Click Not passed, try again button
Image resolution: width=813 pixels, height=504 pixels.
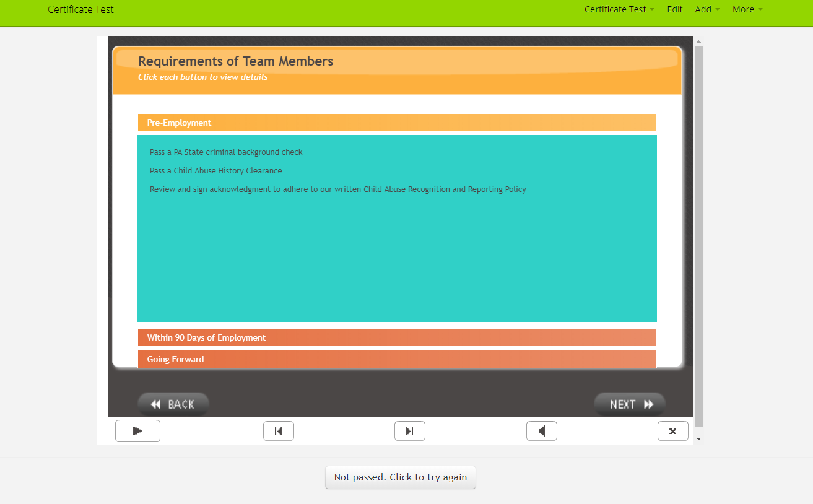(400, 477)
